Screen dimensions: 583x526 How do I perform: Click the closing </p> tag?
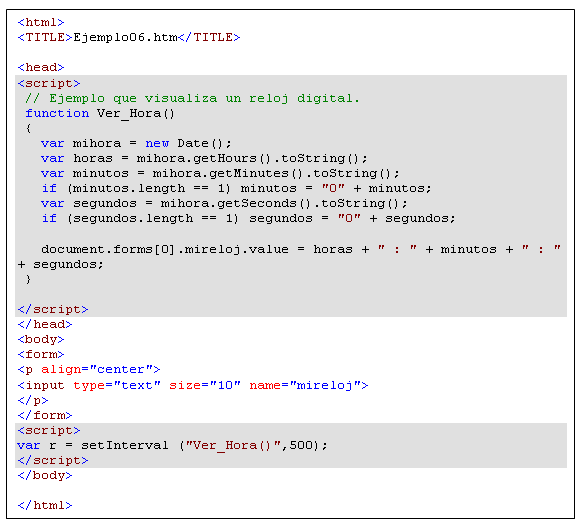pos(33,400)
